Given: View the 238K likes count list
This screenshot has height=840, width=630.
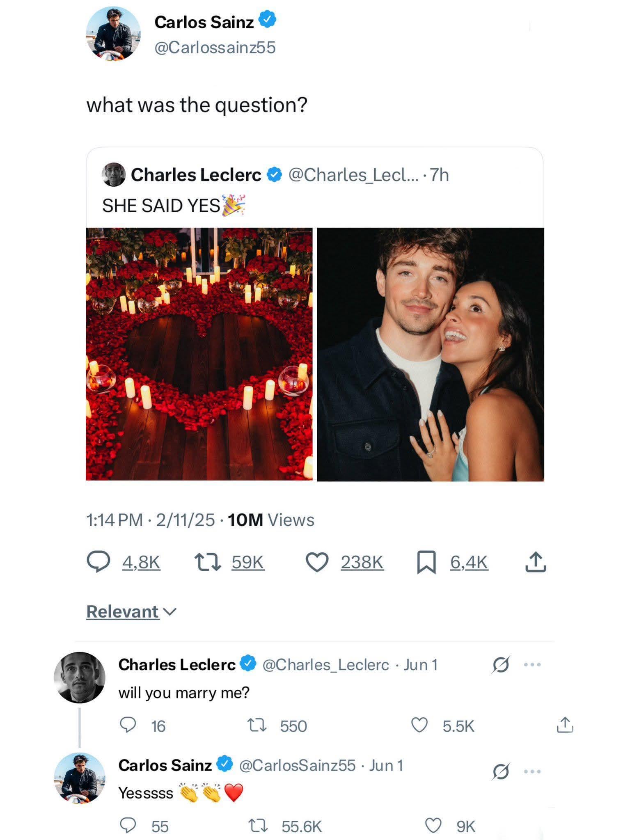Looking at the screenshot, I should coord(362,562).
